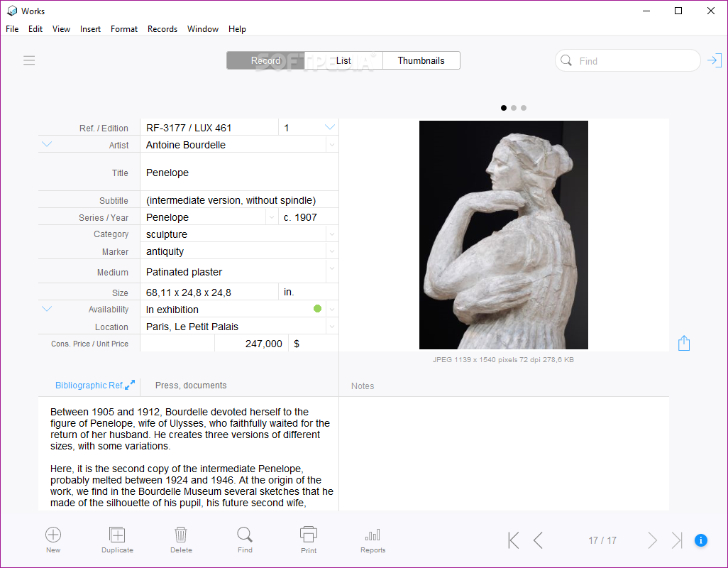
Task: Select the first image page dot
Action: [x=504, y=108]
